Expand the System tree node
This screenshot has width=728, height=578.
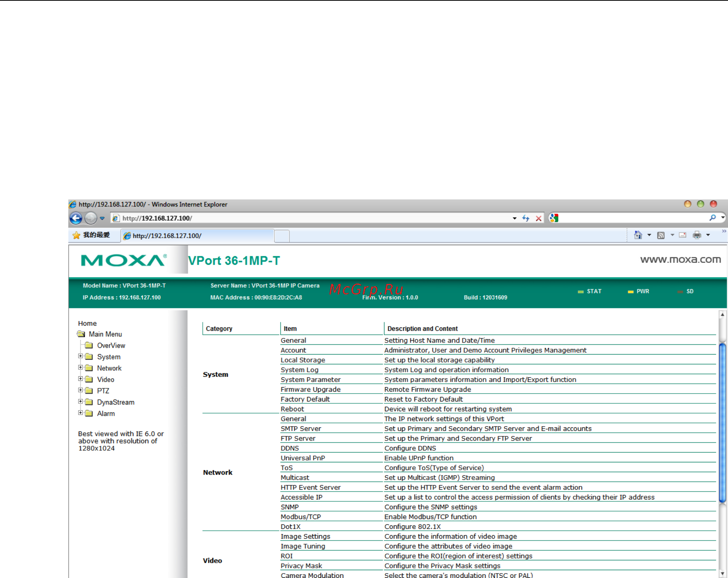[x=80, y=356]
